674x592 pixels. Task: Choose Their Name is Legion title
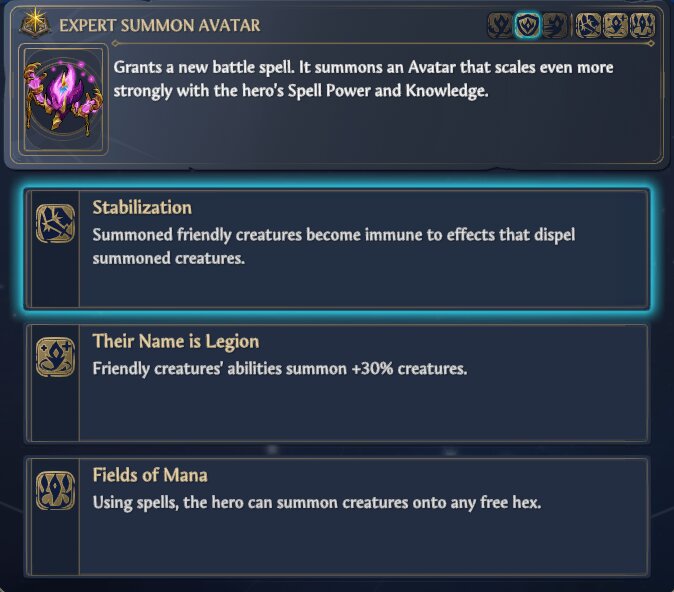[x=176, y=341]
